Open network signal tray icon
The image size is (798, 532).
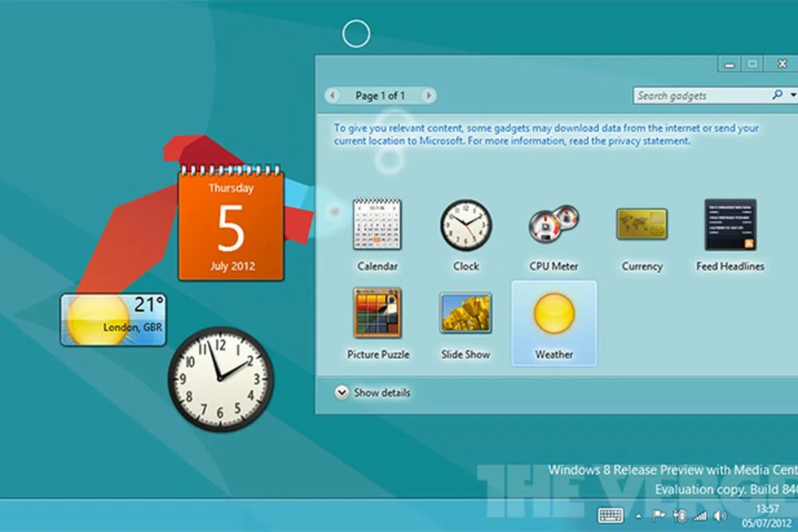tap(700, 515)
